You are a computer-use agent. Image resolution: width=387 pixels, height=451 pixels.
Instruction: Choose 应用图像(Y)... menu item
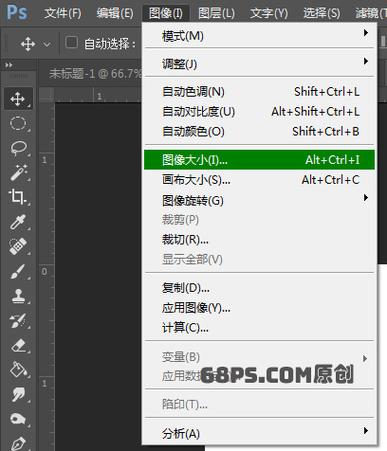coord(260,308)
